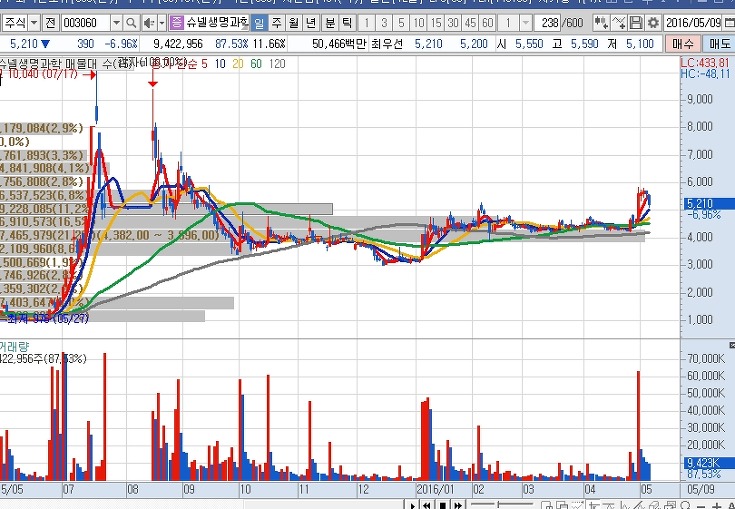
Task: Click the save chart floppy disk icon
Action: click(x=636, y=22)
